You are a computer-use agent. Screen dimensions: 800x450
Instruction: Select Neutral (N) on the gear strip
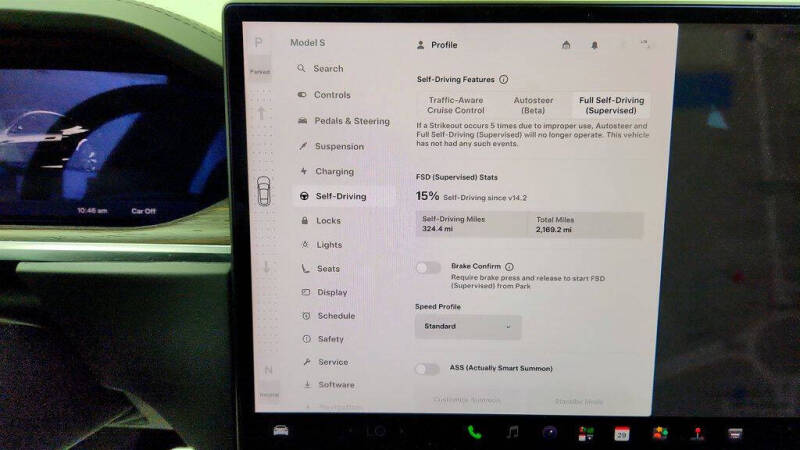pyautogui.click(x=269, y=370)
